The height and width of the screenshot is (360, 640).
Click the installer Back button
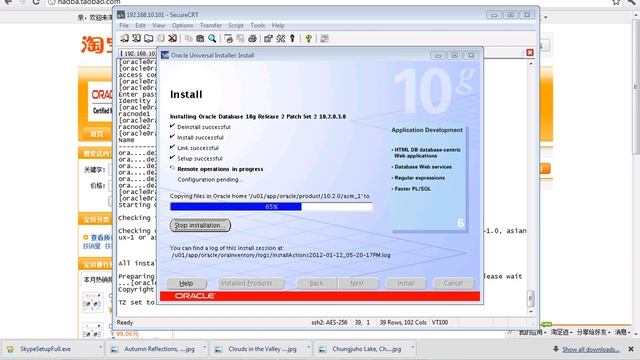click(316, 283)
